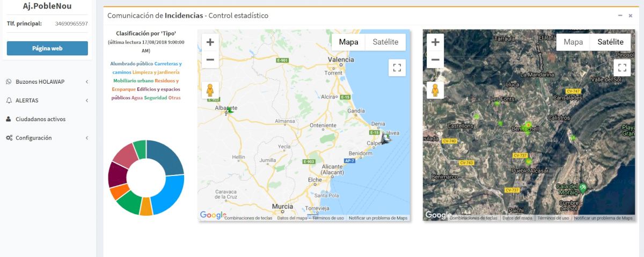Screen dimensions: 644x257
Task: Click the Street View pegman on left map
Action: [x=210, y=90]
